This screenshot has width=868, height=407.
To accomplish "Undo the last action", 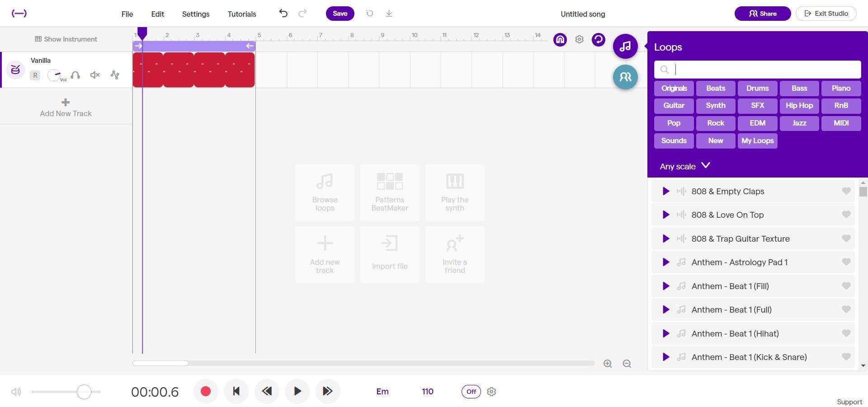I will coord(283,14).
